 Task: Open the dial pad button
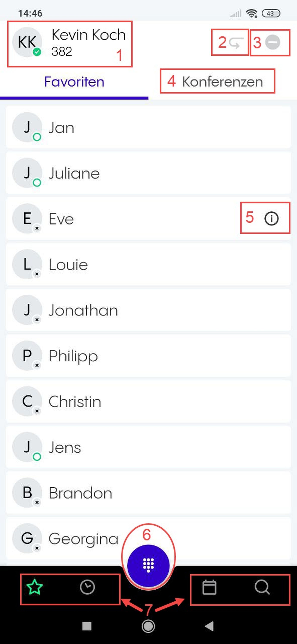click(x=148, y=566)
